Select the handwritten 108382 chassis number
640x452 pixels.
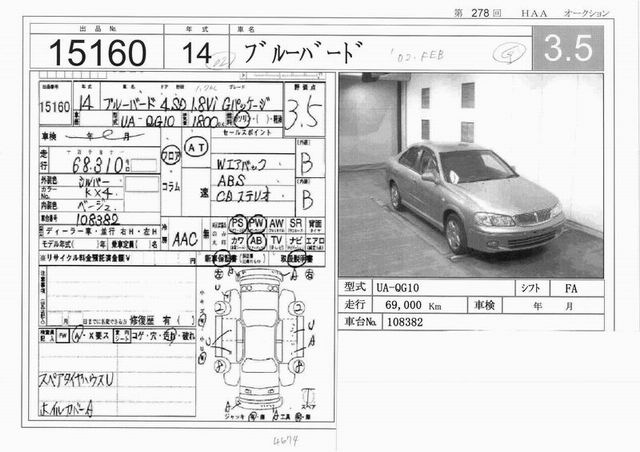[98, 220]
